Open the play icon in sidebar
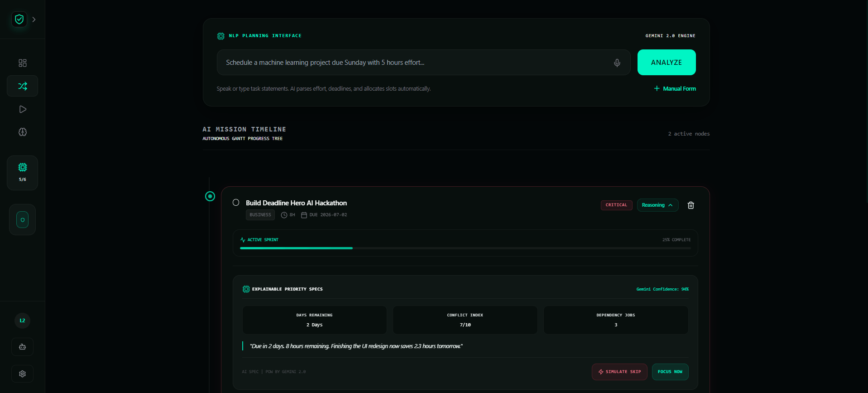Image resolution: width=868 pixels, height=393 pixels. 22,109
